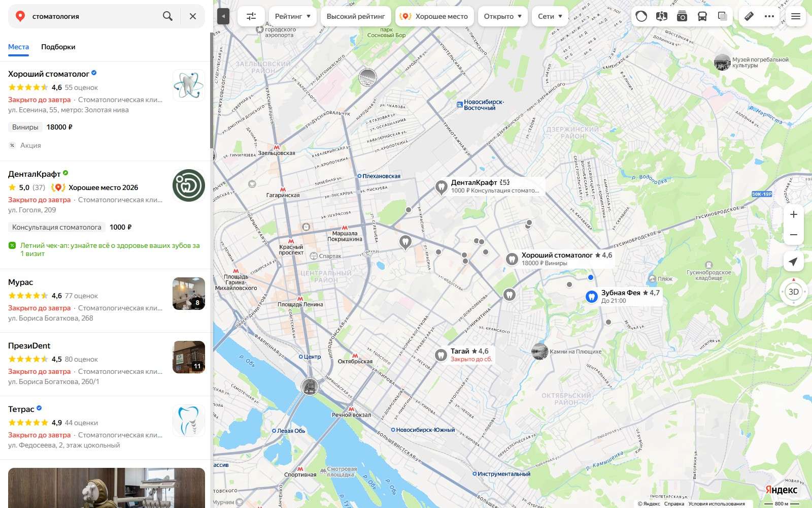Toggle the traffic layer icon
Viewport: 812px width, 508px height.
coord(641,16)
